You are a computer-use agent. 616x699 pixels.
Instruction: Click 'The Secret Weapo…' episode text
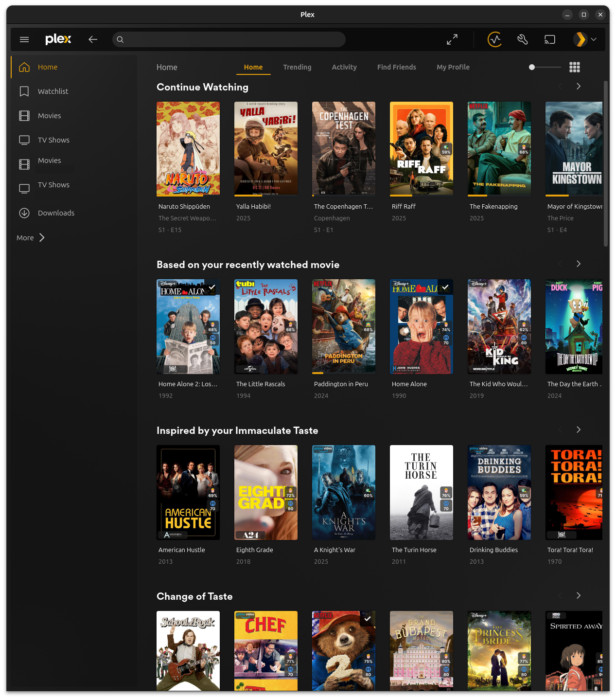[x=187, y=218]
